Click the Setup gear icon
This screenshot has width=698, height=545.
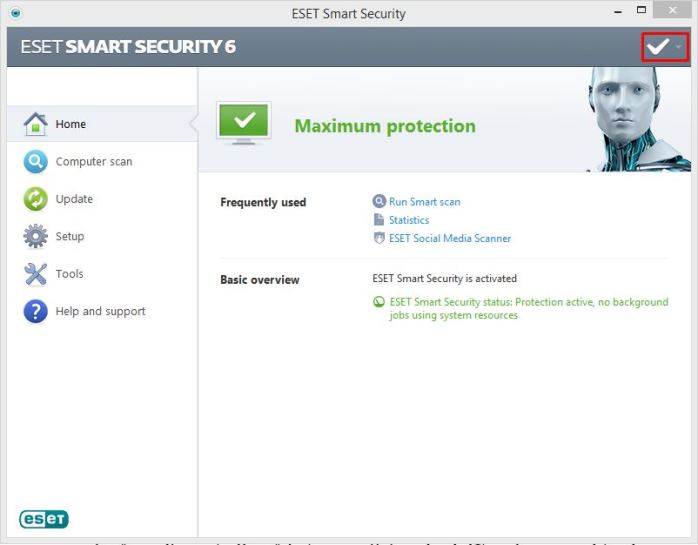(35, 237)
